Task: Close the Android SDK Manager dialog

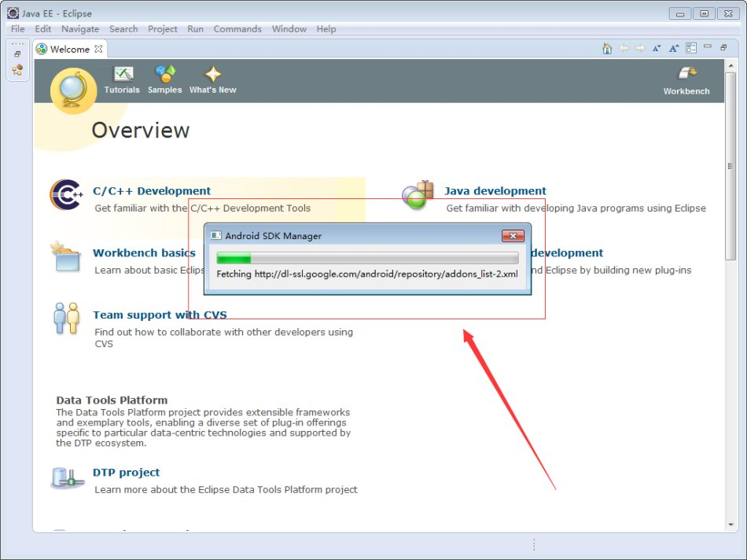Action: point(513,235)
